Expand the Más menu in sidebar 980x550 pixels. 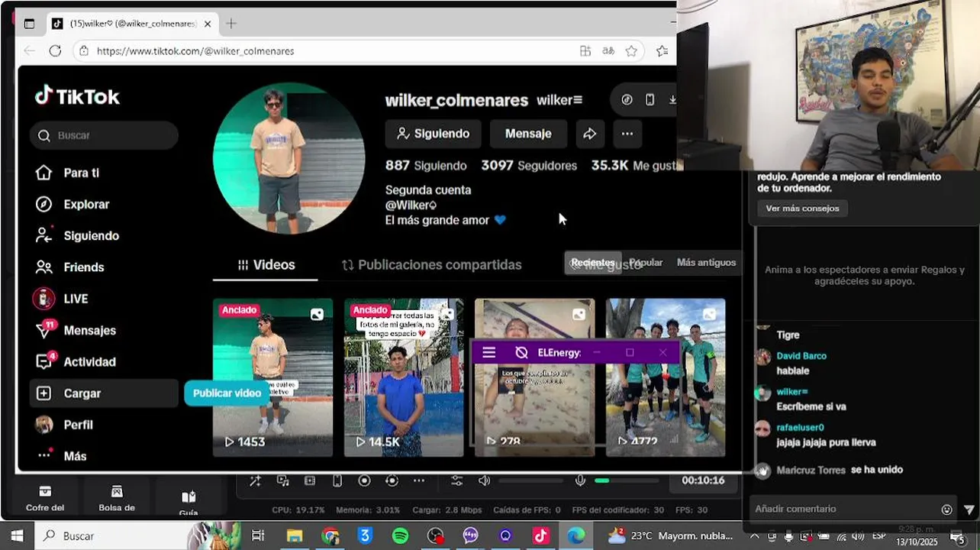pos(61,456)
